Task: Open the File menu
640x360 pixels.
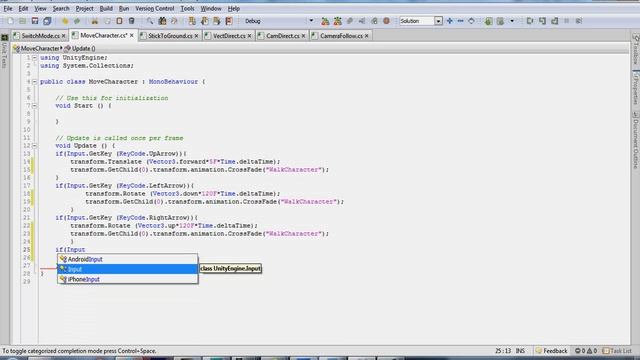Action: point(8,8)
